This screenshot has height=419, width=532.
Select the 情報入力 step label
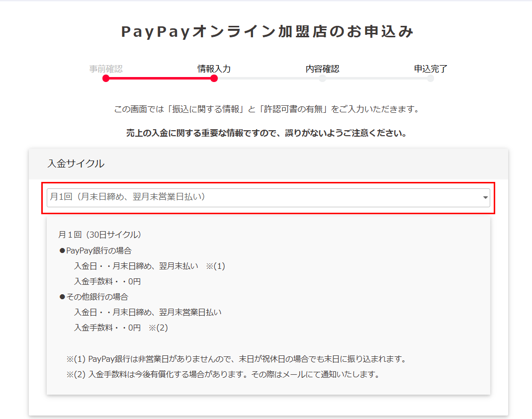tap(214, 69)
